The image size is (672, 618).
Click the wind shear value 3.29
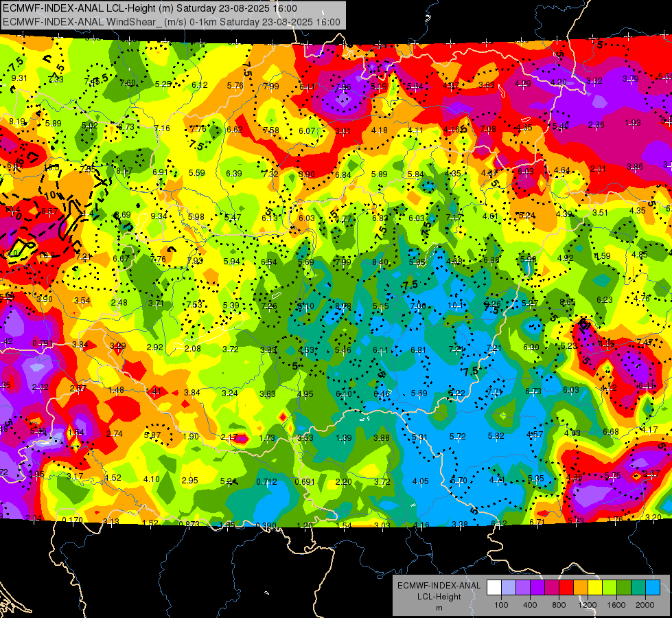click(x=118, y=345)
